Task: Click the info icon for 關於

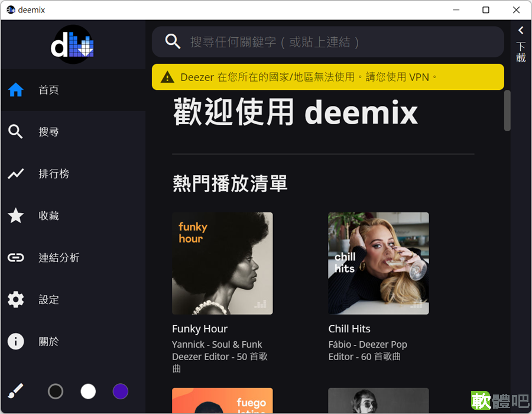Action: tap(15, 341)
